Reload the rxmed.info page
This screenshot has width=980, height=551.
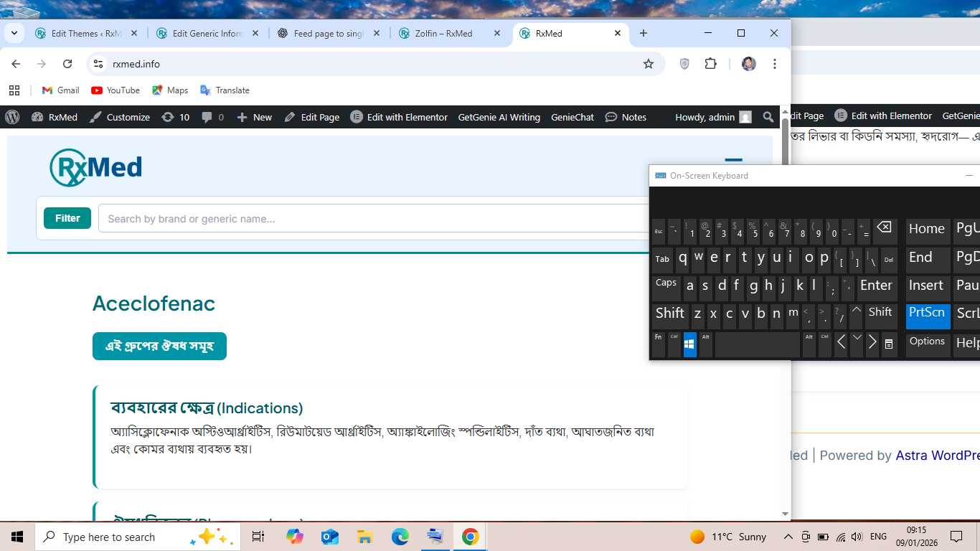67,64
